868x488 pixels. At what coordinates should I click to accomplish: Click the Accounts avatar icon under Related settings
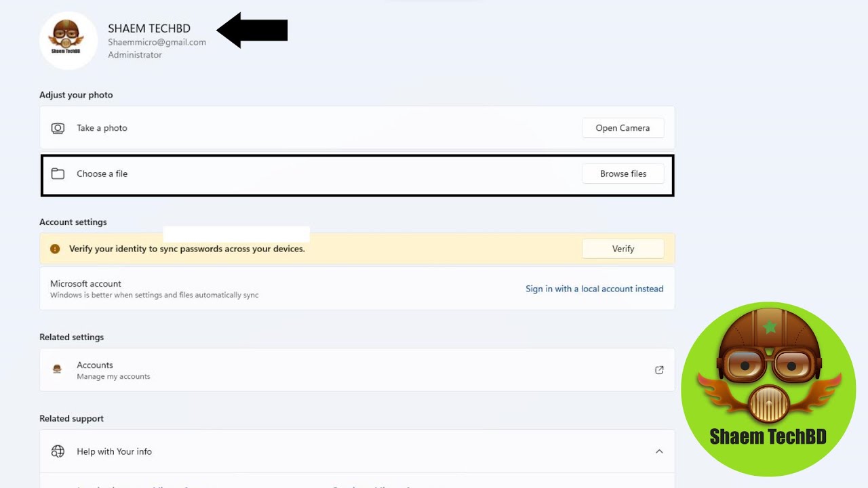[x=58, y=369]
